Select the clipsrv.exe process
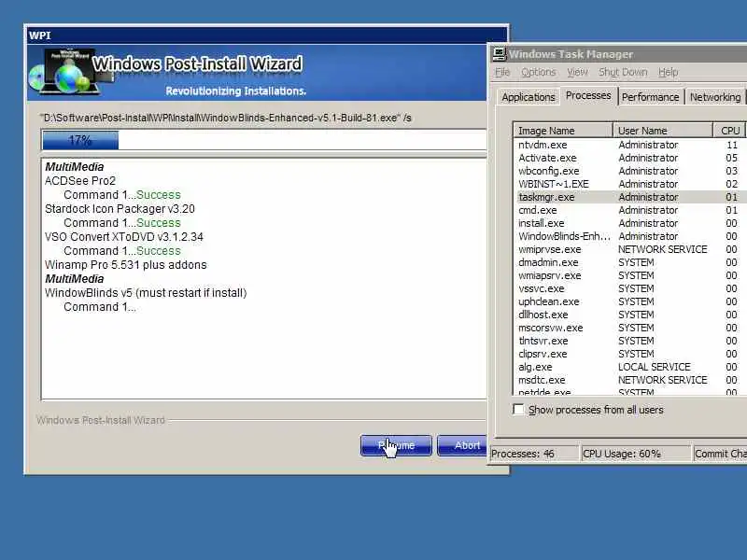 [x=629, y=355]
